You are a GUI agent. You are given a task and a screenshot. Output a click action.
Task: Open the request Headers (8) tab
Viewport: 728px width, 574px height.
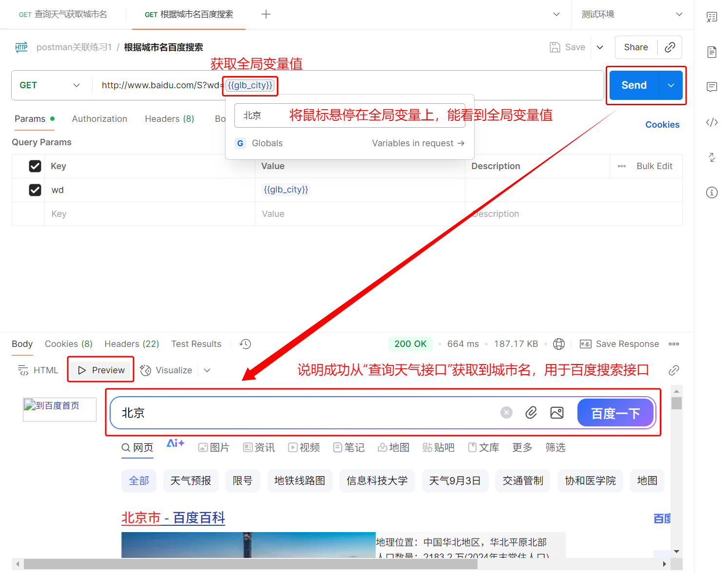(x=170, y=119)
